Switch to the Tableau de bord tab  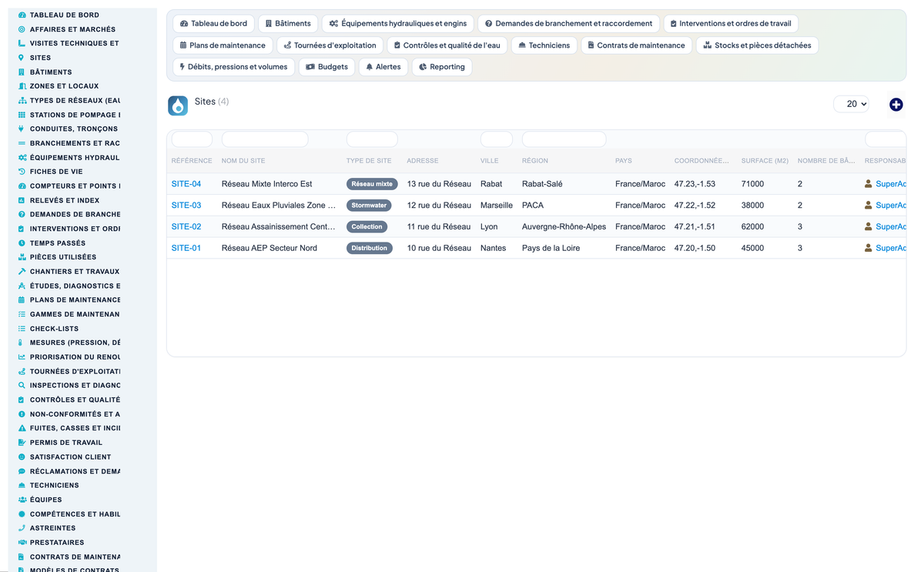213,23
